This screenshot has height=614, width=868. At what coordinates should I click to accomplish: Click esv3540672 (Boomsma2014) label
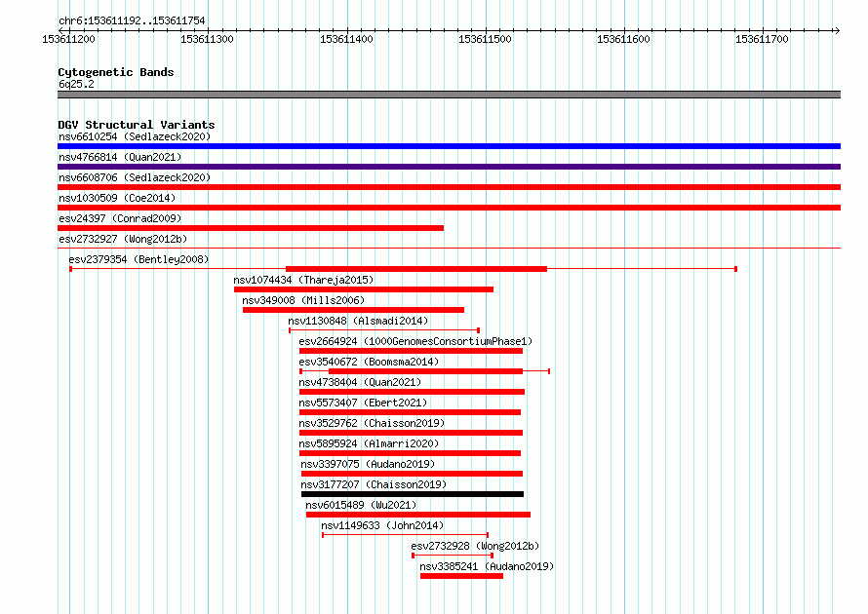click(369, 362)
